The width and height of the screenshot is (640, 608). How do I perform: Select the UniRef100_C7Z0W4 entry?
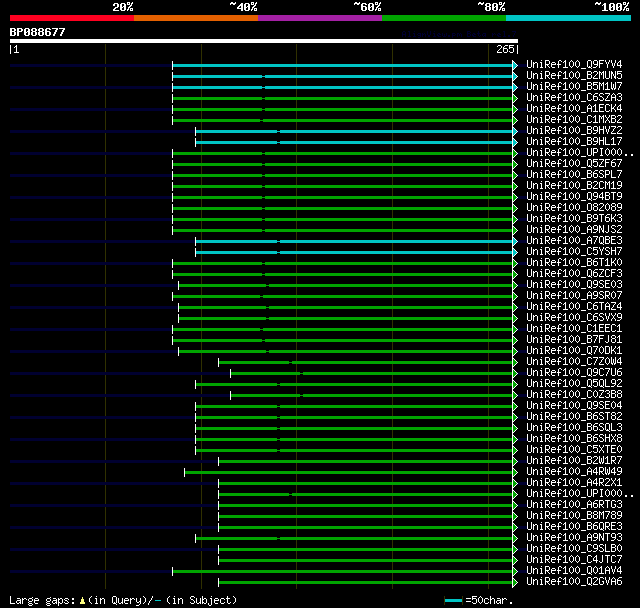pos(574,362)
